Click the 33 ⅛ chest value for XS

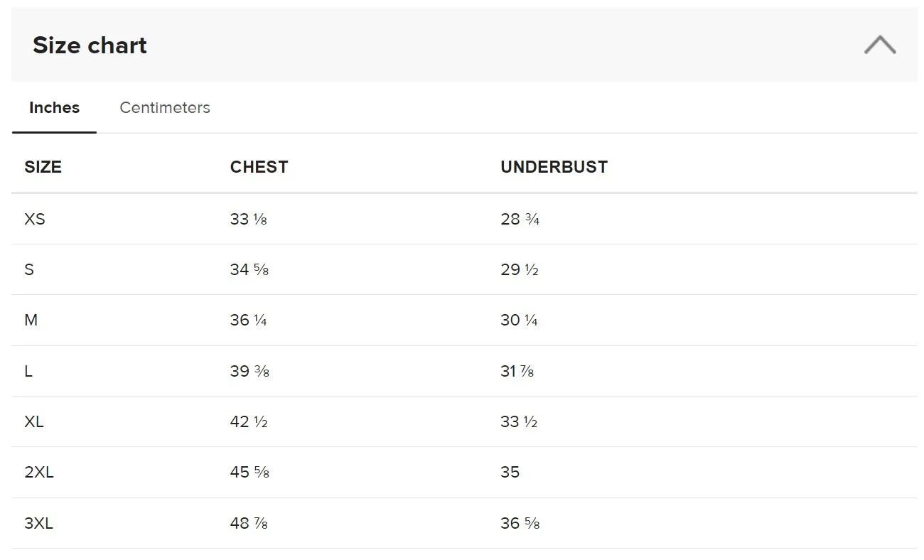[x=248, y=219]
